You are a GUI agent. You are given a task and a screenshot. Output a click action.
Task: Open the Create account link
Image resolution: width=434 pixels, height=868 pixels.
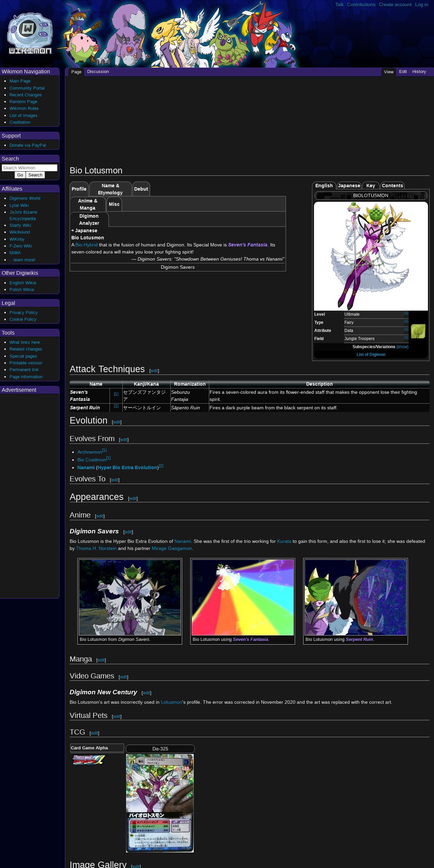click(x=395, y=4)
